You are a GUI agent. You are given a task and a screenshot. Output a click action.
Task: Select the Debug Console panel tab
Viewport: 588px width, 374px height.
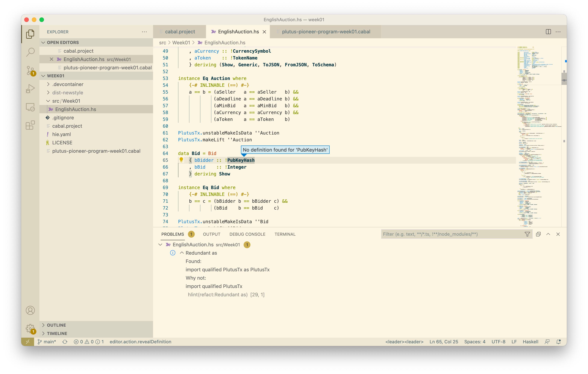click(247, 234)
